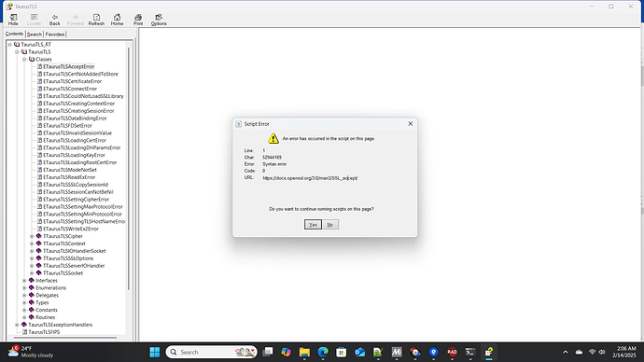Click Yes to continue running scripts
The image size is (644, 362).
tap(313, 225)
